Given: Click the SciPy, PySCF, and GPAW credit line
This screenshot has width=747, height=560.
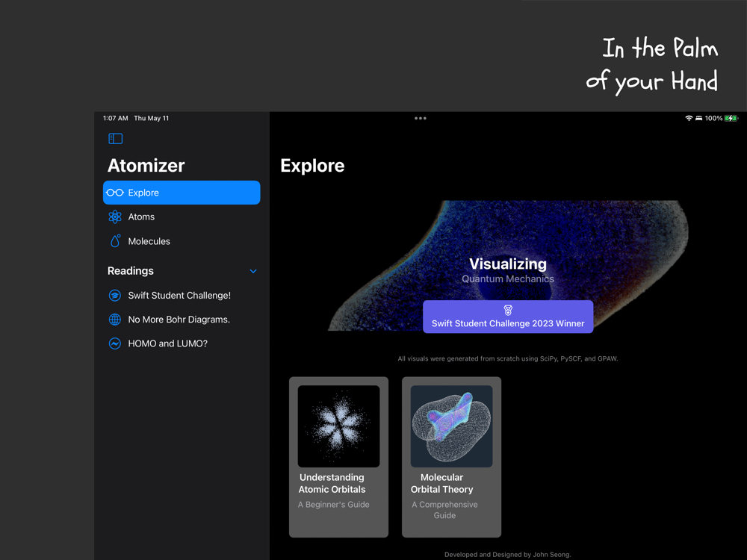Looking at the screenshot, I should (508, 358).
